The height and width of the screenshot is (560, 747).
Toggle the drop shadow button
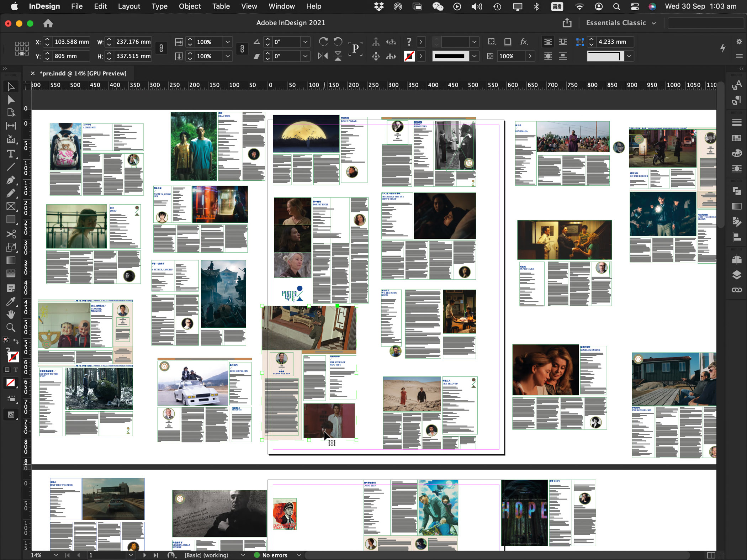click(x=508, y=42)
